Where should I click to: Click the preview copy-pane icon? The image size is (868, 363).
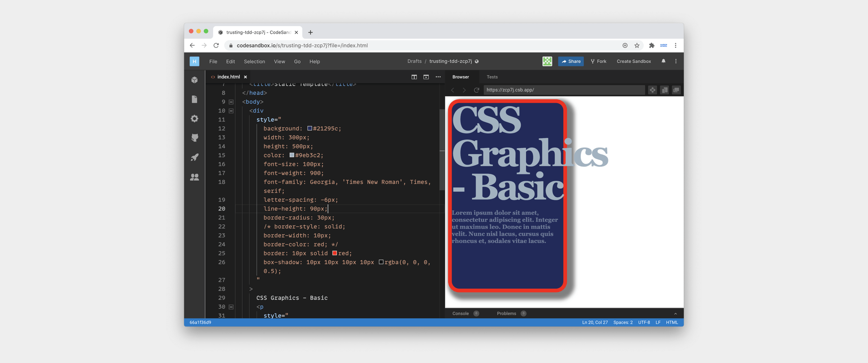click(x=665, y=90)
